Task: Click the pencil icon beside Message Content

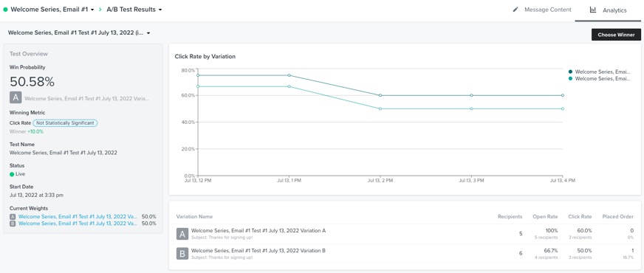Action: [x=515, y=10]
